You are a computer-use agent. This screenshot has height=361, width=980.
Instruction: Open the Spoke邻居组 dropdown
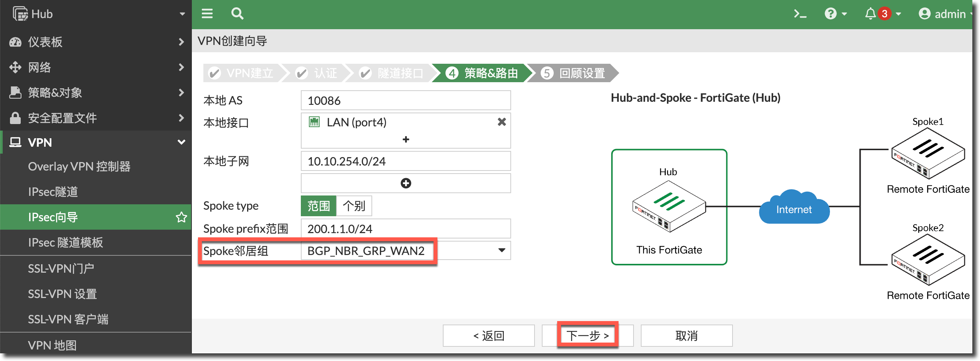point(501,250)
